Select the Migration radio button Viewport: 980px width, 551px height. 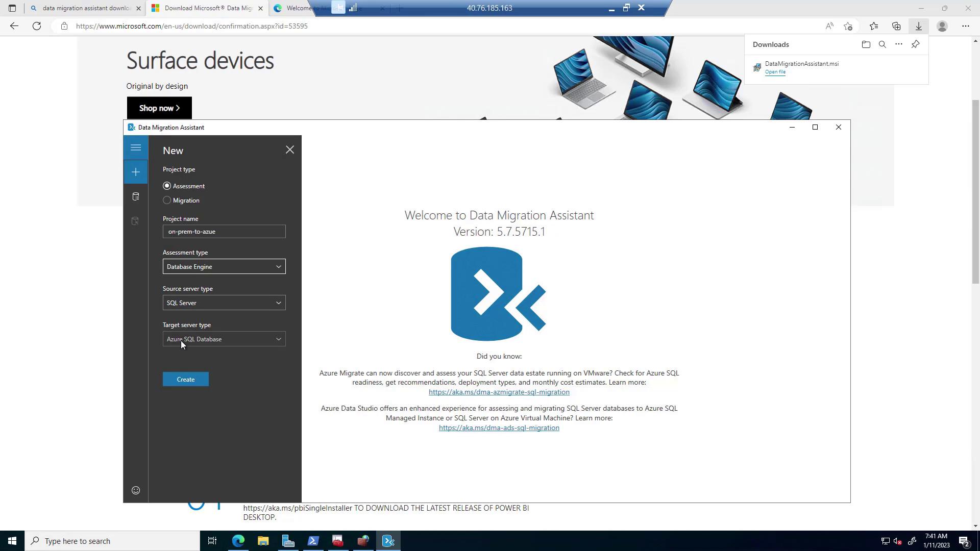pyautogui.click(x=167, y=201)
